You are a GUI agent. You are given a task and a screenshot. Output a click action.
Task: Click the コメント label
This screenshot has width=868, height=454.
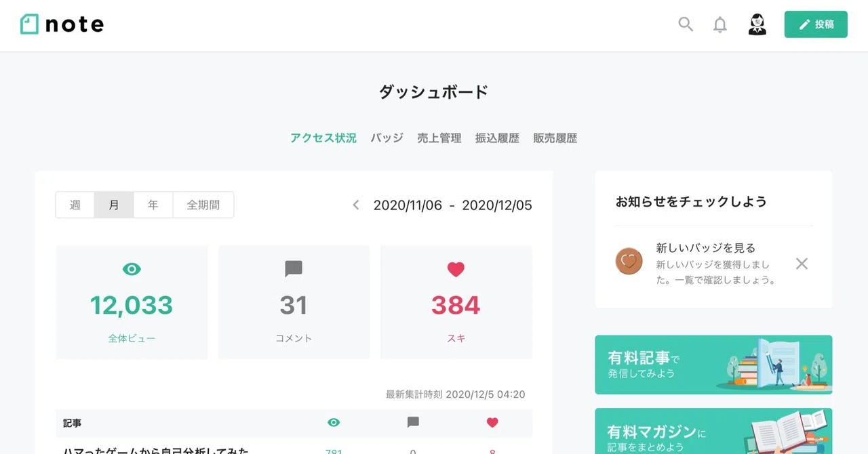tap(294, 338)
